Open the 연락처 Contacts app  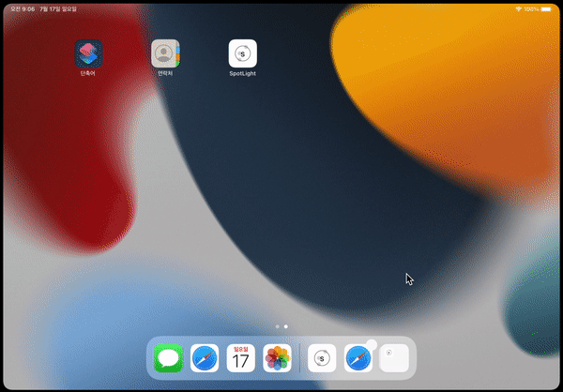click(x=165, y=53)
